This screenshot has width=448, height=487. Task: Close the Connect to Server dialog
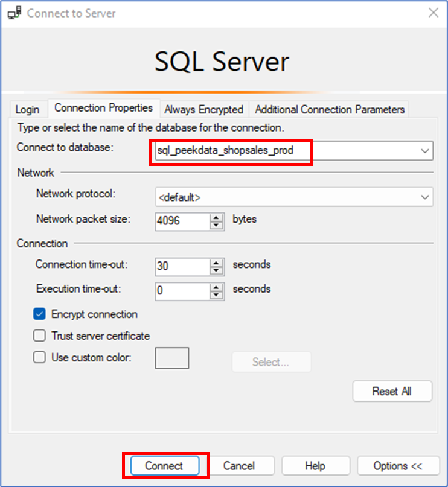click(x=434, y=13)
